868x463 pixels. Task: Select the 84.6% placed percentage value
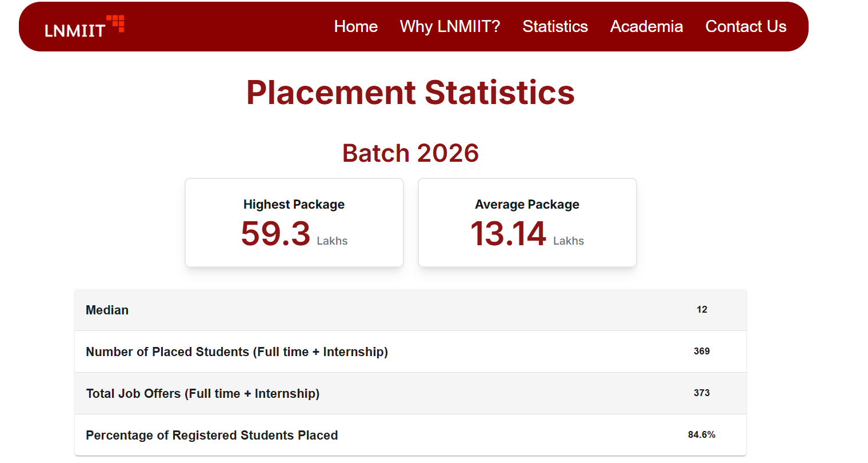[x=702, y=435]
